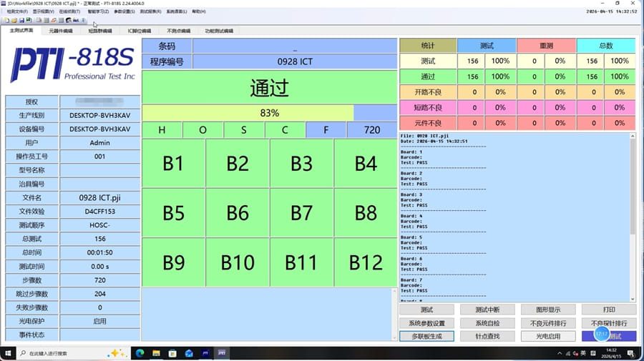Open the 帮助(H) menu
Screen dimensions: 644x361
(199, 11)
